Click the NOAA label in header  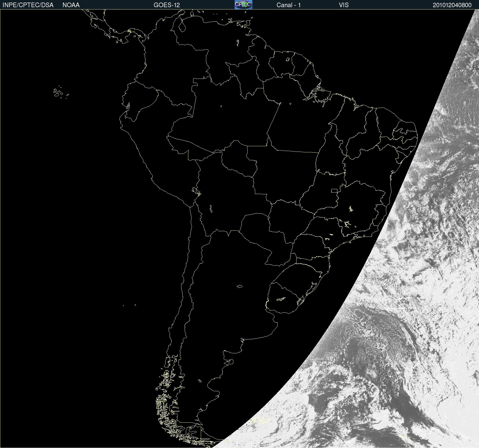click(71, 5)
